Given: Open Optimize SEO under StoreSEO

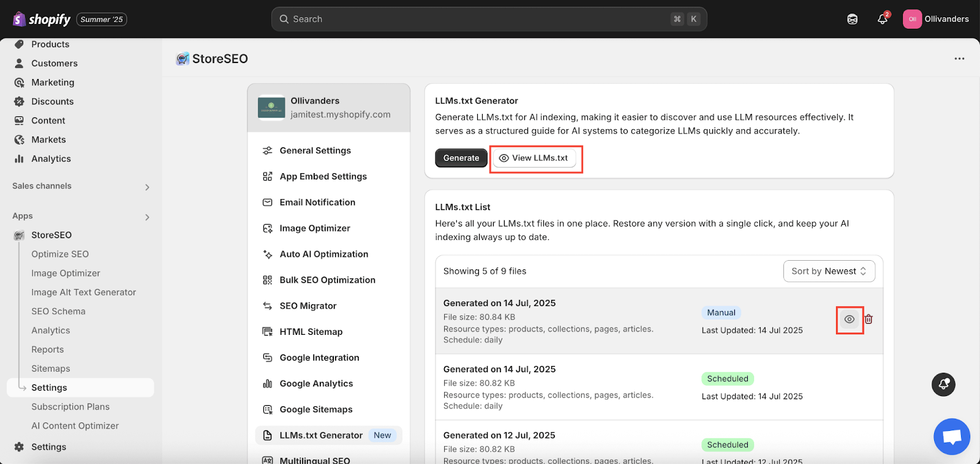Looking at the screenshot, I should click(x=60, y=254).
